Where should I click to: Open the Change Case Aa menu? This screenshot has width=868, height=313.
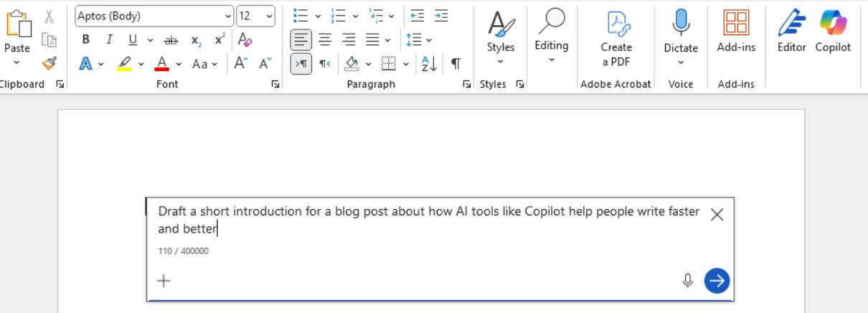(x=204, y=64)
